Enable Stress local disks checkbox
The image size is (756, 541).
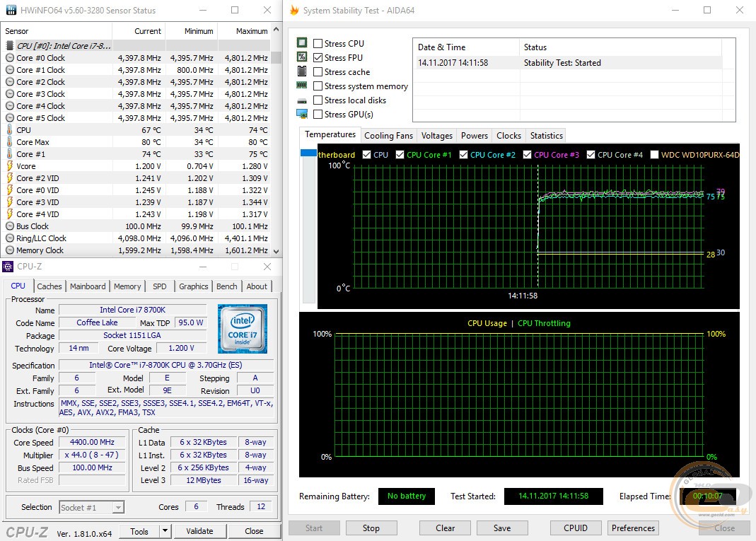(318, 100)
